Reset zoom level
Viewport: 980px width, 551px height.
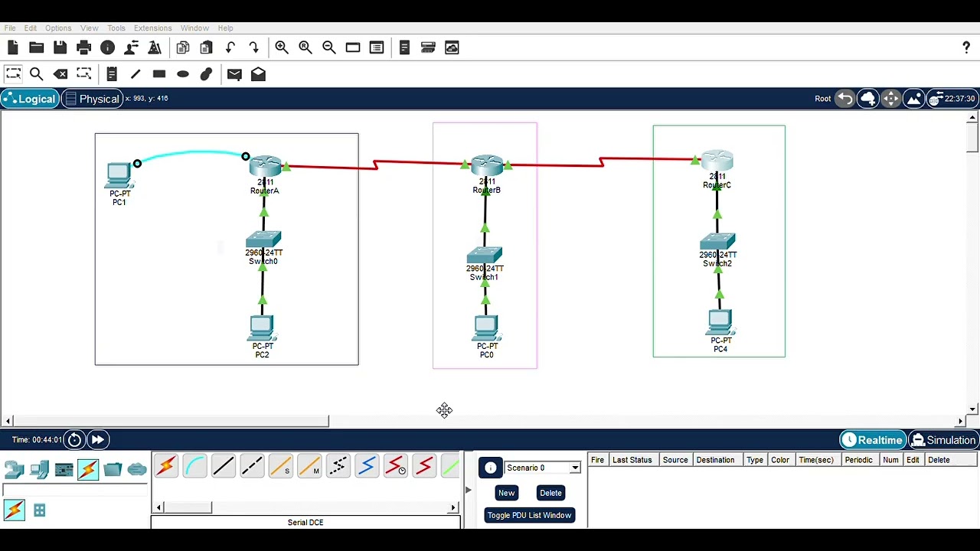[x=305, y=47]
